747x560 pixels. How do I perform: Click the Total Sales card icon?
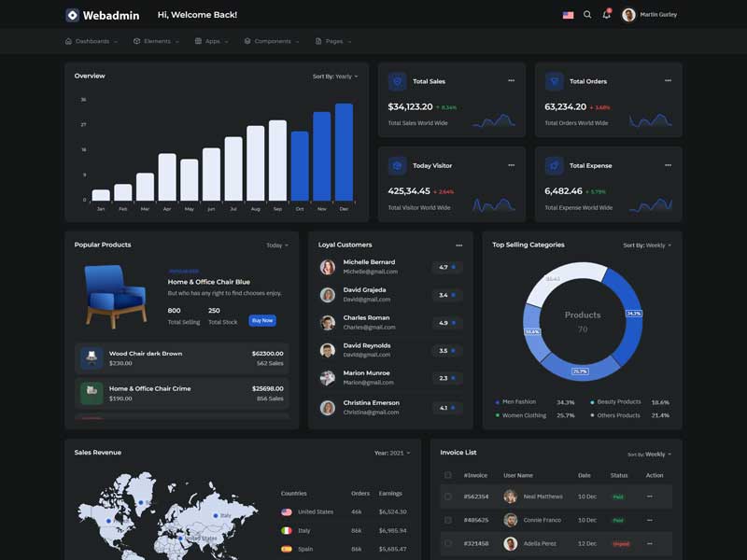click(397, 81)
